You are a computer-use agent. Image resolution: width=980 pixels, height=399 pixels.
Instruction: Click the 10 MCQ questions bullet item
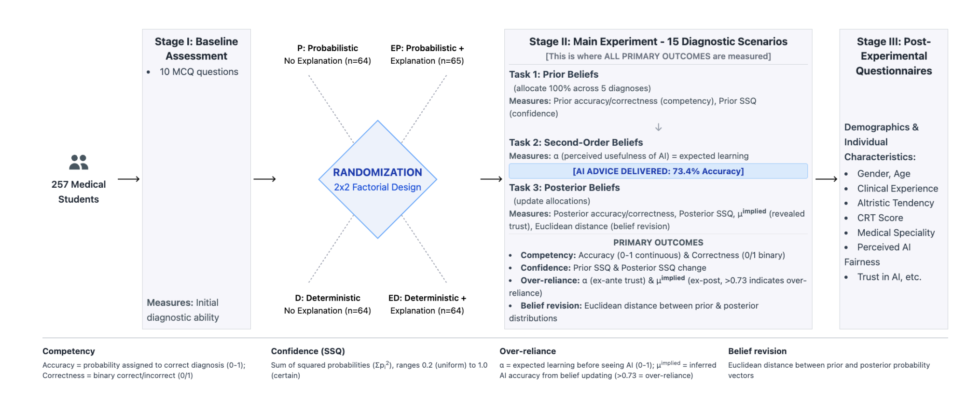click(x=199, y=72)
